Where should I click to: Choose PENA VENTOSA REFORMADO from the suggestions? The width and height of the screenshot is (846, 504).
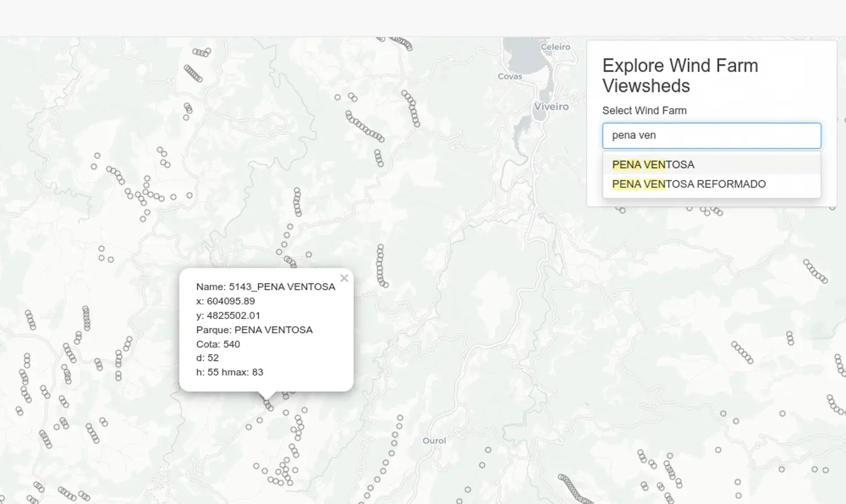tap(712, 184)
